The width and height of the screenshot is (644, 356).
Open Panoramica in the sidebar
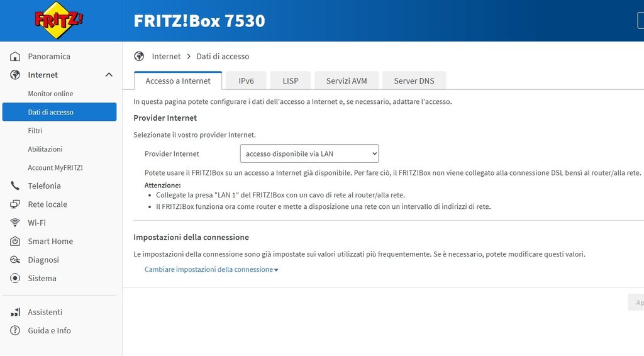coord(49,56)
